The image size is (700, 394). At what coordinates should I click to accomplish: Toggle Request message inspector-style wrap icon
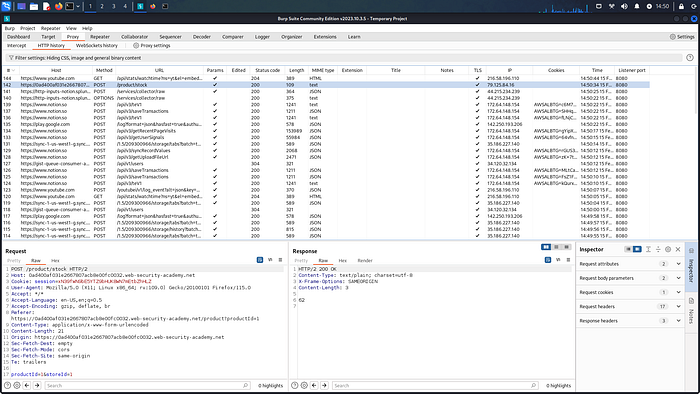pyautogui.click(x=260, y=260)
